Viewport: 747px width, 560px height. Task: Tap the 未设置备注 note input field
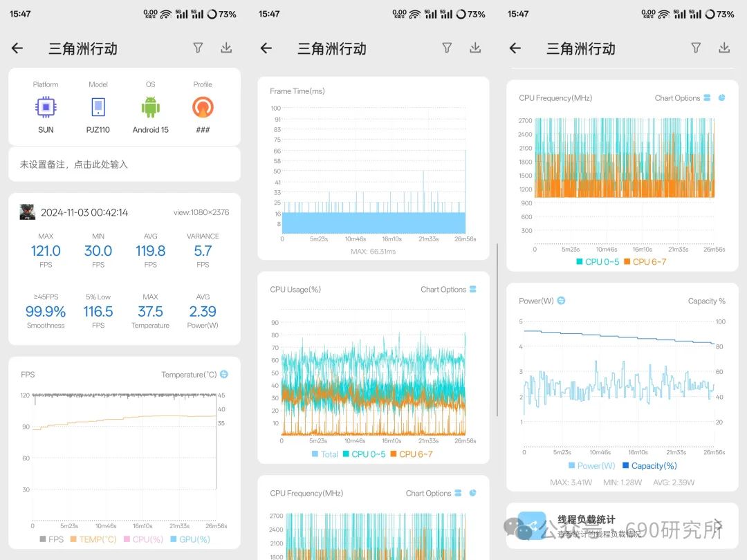pyautogui.click(x=124, y=165)
